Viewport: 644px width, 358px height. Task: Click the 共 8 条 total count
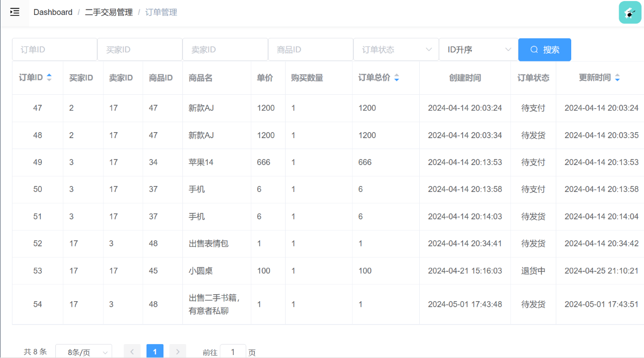[35, 352]
